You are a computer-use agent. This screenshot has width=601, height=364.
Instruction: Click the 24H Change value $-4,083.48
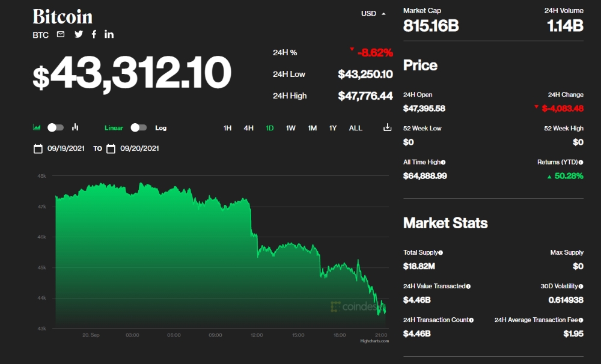point(563,109)
